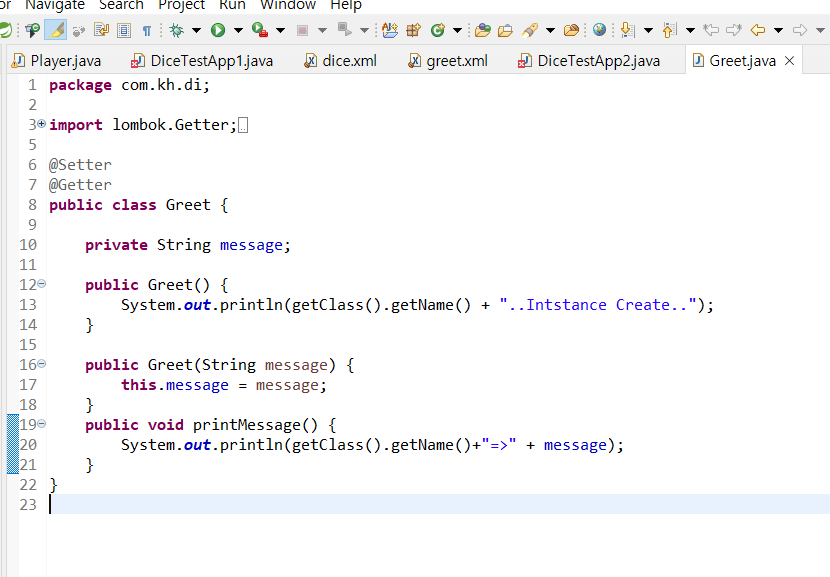
Task: Click the Debug bug icon
Action: click(176, 30)
